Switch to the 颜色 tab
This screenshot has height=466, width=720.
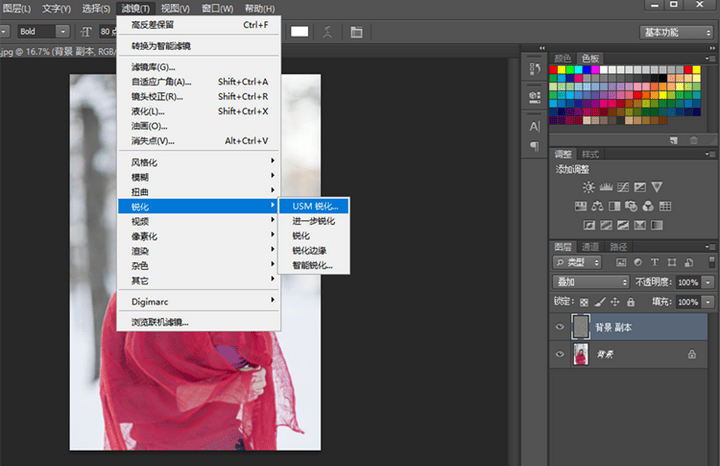562,58
